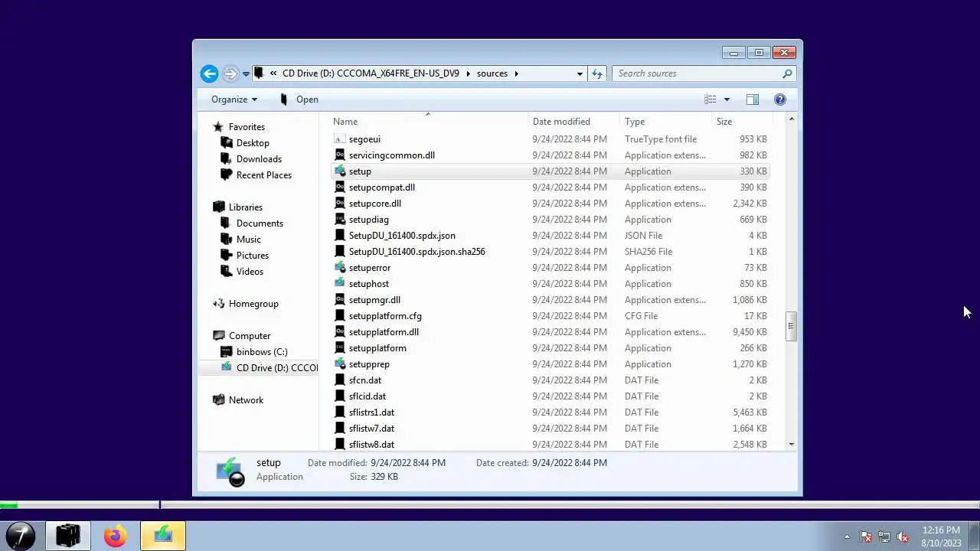Select the SetupDU_161400.spdx.json file name
The height and width of the screenshot is (551, 980).
click(x=402, y=236)
